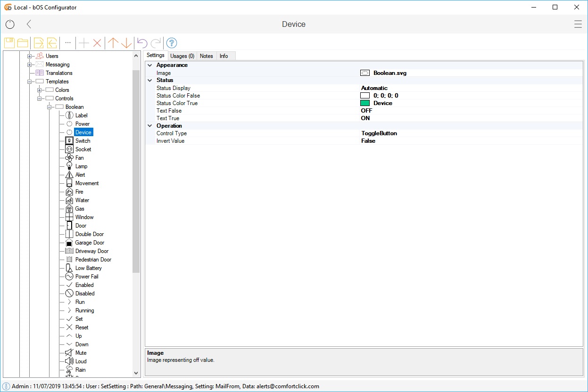The height and width of the screenshot is (392, 588).
Task: Click the Boolean.svg image value
Action: tap(389, 73)
